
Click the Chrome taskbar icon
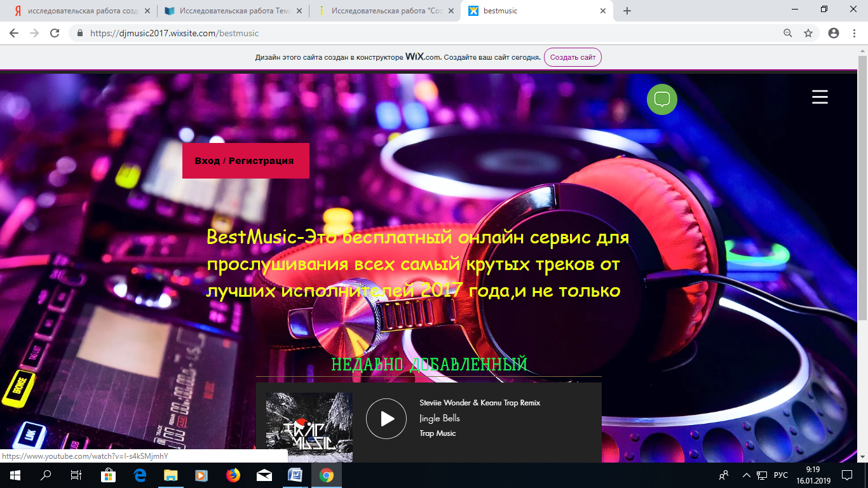pos(327,475)
